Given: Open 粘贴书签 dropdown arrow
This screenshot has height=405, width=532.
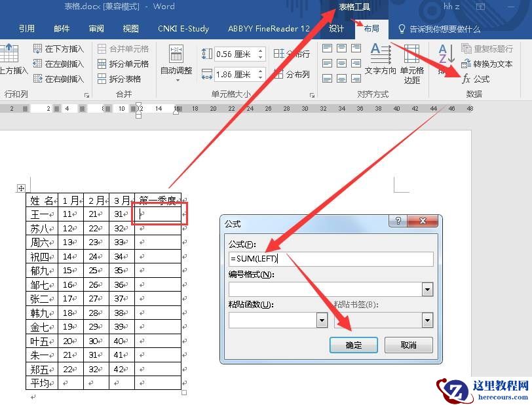Looking at the screenshot, I should coord(427,320).
